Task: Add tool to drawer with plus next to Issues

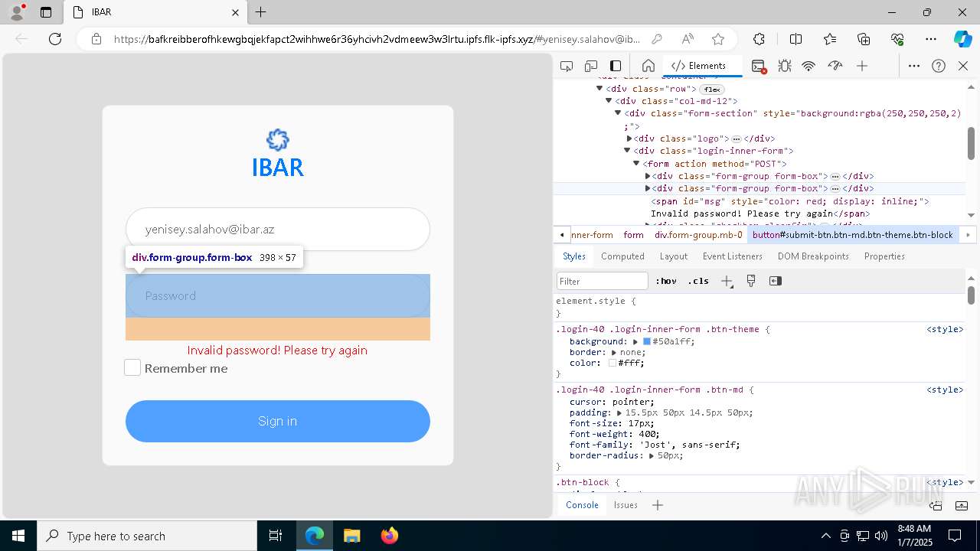Action: [x=658, y=505]
